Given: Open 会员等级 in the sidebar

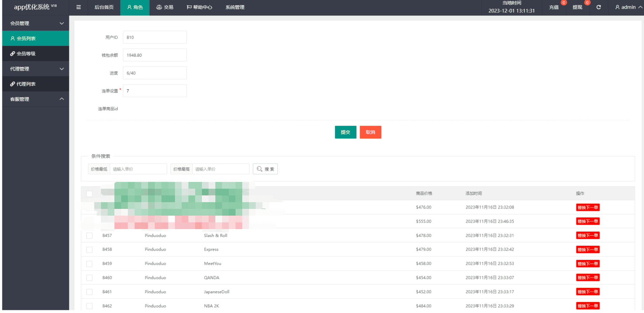Looking at the screenshot, I should [x=36, y=54].
